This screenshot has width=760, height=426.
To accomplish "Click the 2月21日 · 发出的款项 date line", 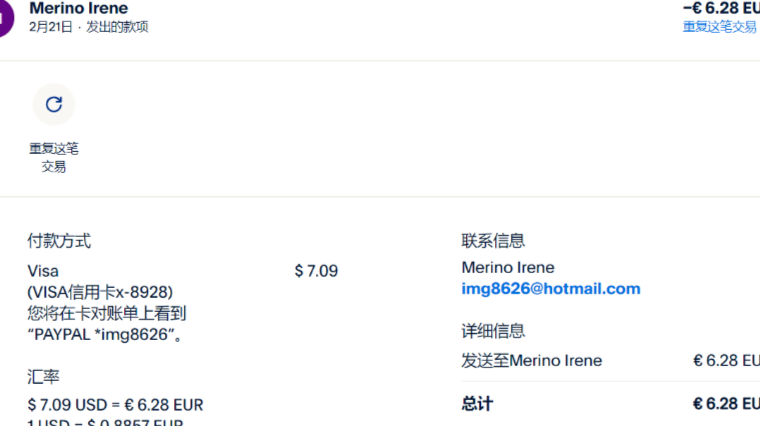I will pos(89,27).
